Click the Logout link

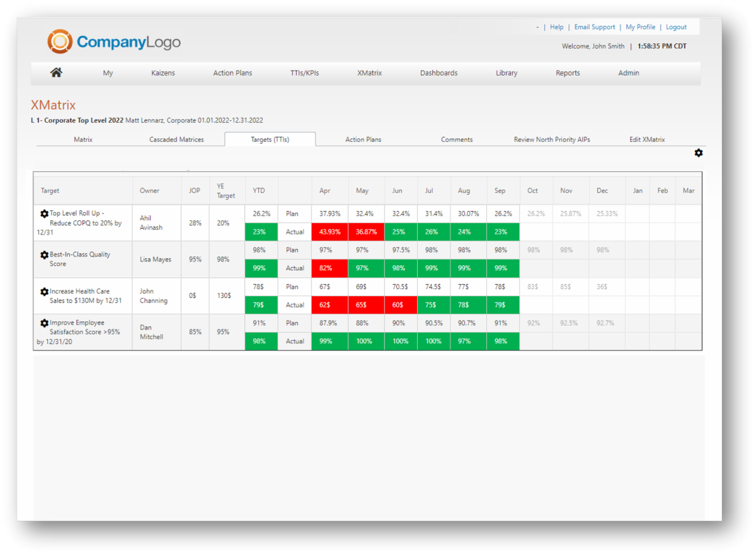pyautogui.click(x=676, y=26)
